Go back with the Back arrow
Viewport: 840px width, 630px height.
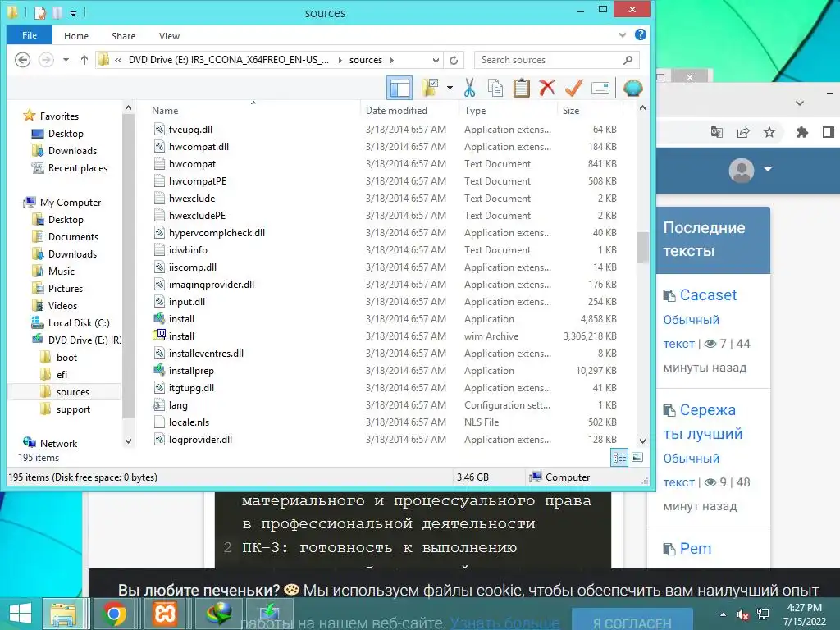coord(22,59)
